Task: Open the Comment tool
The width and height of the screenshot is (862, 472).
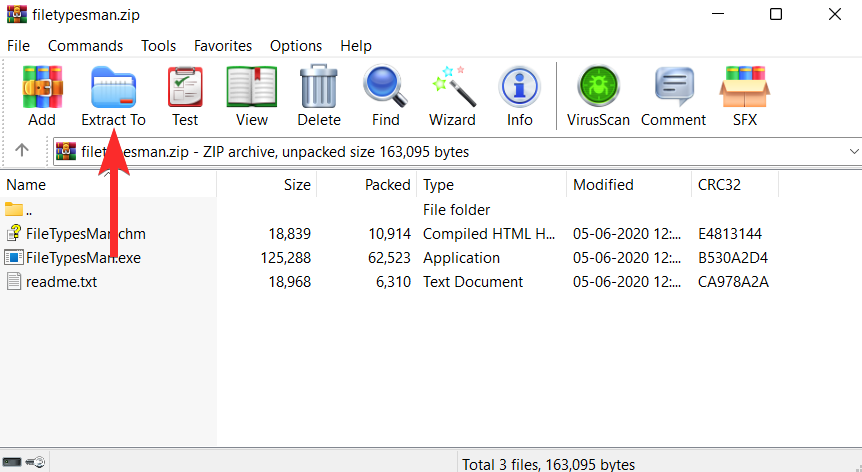Action: click(x=674, y=86)
